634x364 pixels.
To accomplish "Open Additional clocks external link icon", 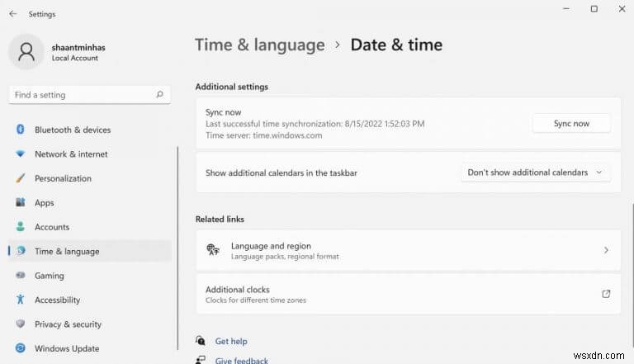I will click(606, 294).
